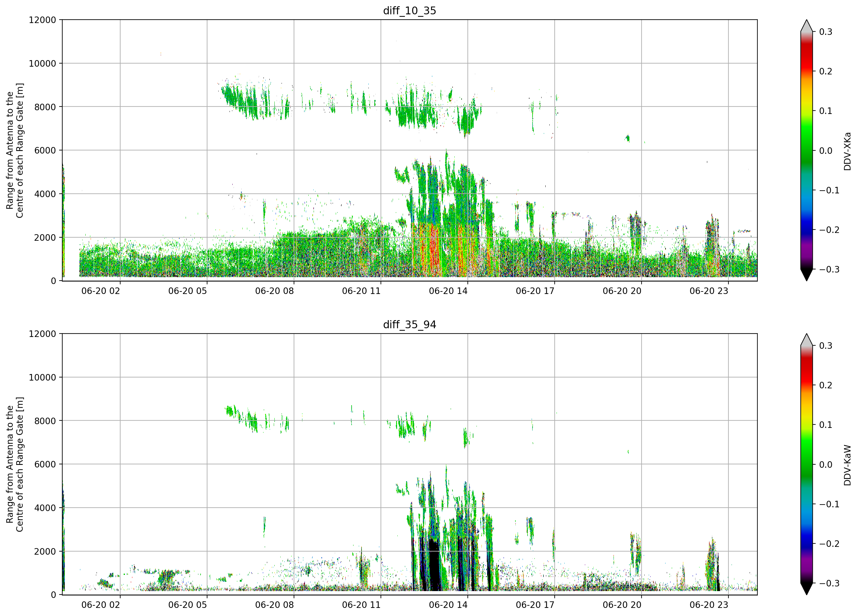This screenshot has width=858, height=616.
Task: Select the "−0.1" tick on DDV-XKa colorbar
Action: (x=829, y=190)
